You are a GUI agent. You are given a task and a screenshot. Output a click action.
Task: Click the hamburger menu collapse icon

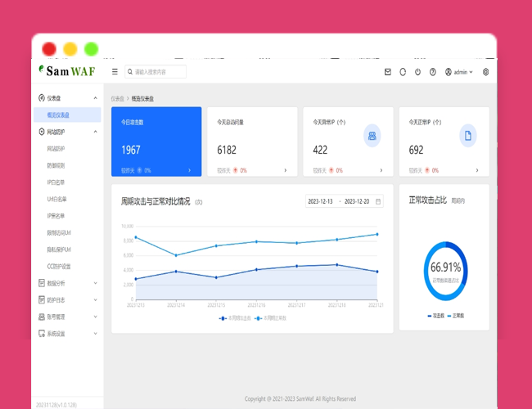[115, 72]
